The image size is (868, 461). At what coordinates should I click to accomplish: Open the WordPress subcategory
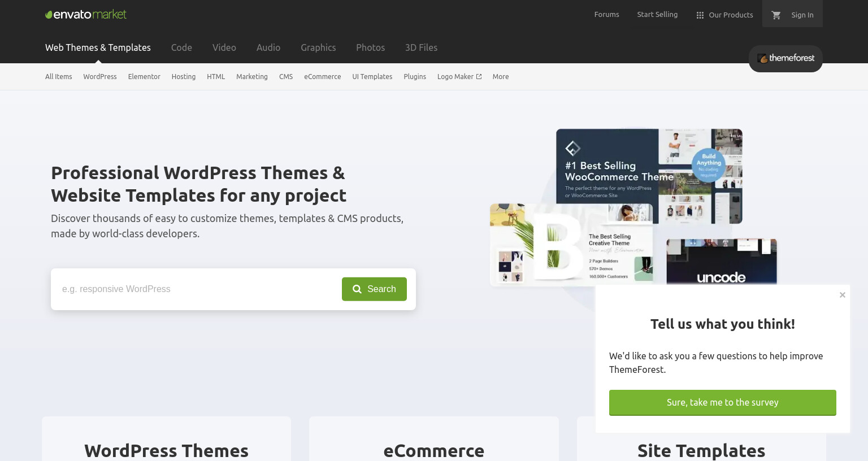pyautogui.click(x=100, y=77)
